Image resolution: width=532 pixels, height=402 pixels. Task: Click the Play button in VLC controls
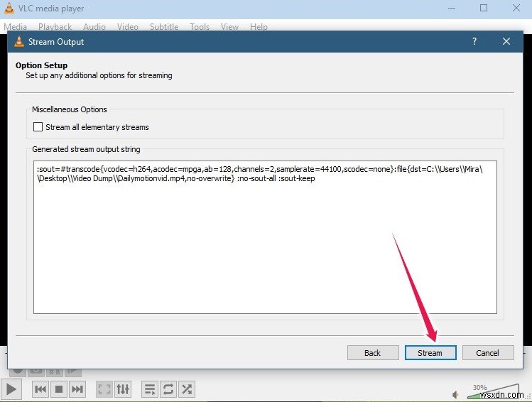pos(11,389)
